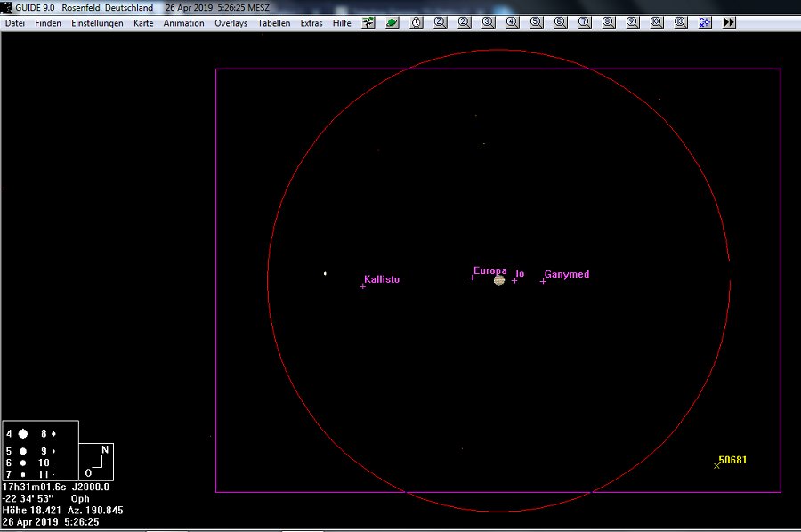
Task: Open the Datei menu
Action: tap(15, 23)
